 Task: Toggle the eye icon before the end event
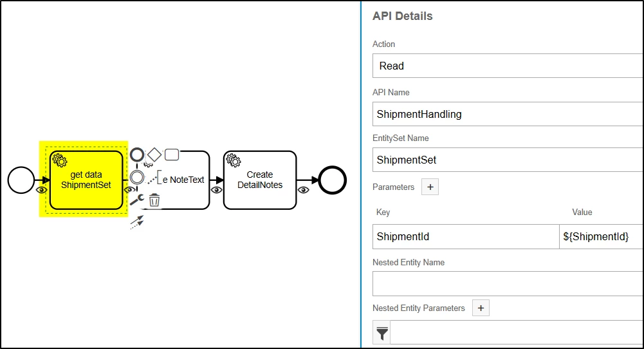click(304, 190)
